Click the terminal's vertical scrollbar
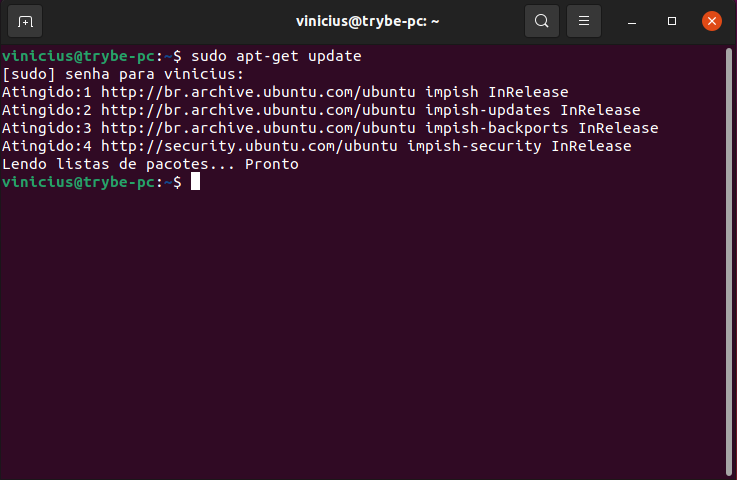Viewport: 737px width, 480px height. (729, 262)
